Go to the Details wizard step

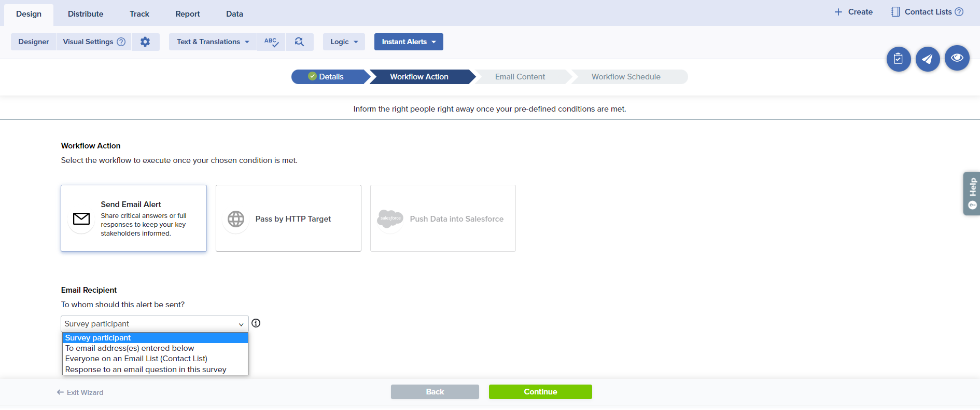pos(330,77)
